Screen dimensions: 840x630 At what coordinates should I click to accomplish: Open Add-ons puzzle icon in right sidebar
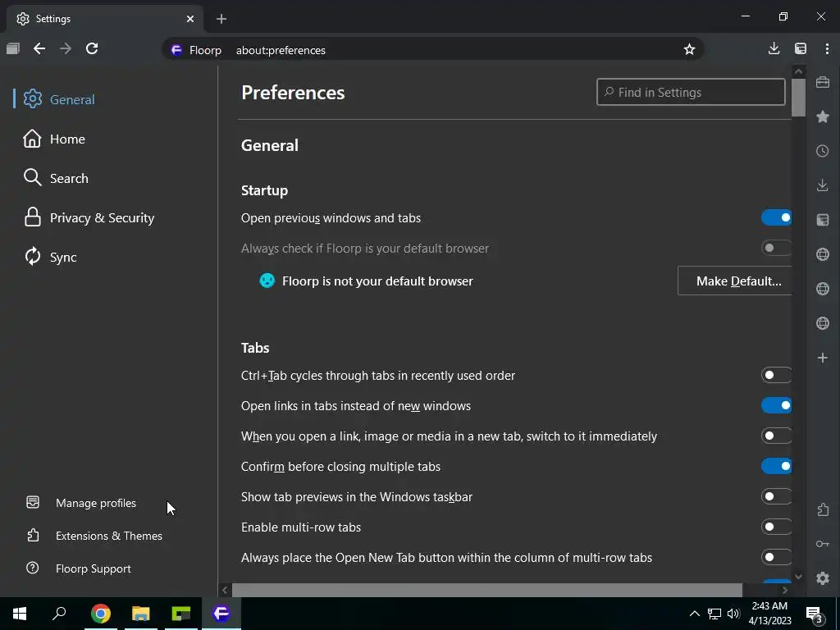(822, 509)
